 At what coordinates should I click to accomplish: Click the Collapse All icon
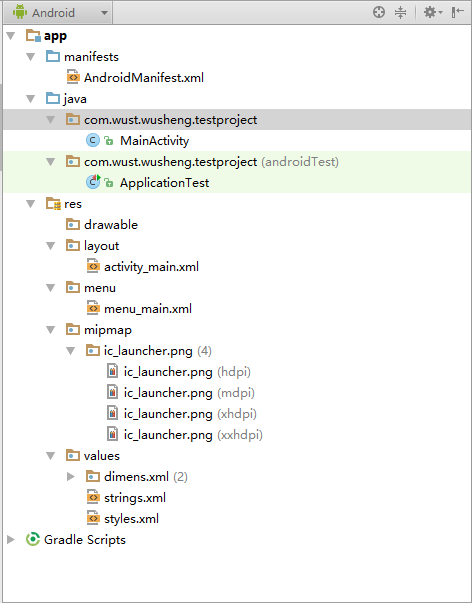(400, 12)
